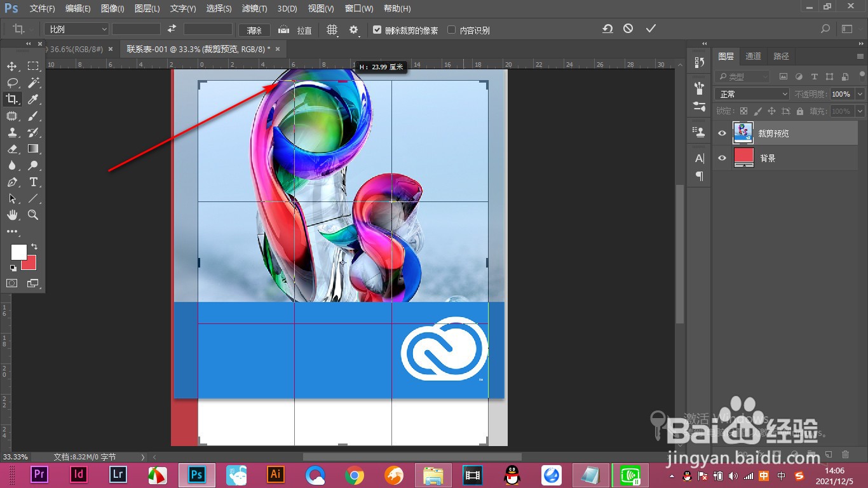This screenshot has width=868, height=488.
Task: Select the Zoom tool
Action: tap(33, 215)
